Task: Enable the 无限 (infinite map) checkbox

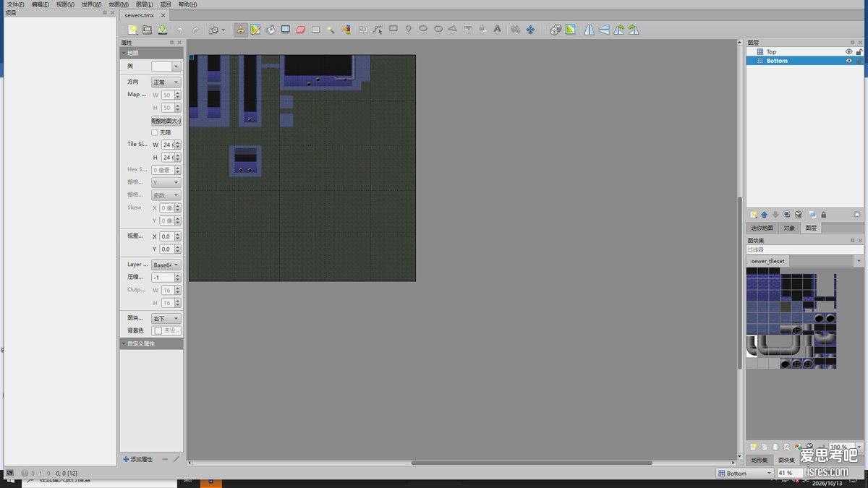Action: pyautogui.click(x=155, y=132)
